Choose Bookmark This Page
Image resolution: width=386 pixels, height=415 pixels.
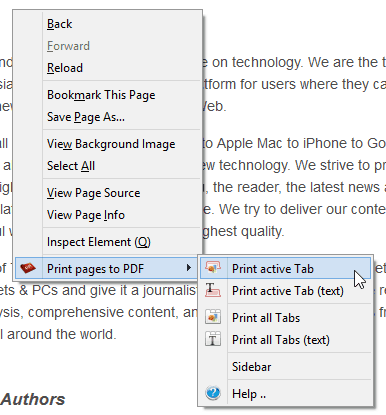click(x=108, y=95)
